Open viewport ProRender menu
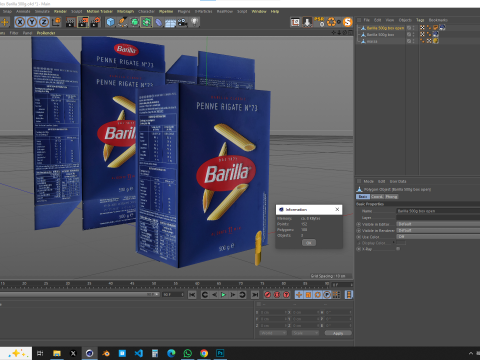 [46, 33]
